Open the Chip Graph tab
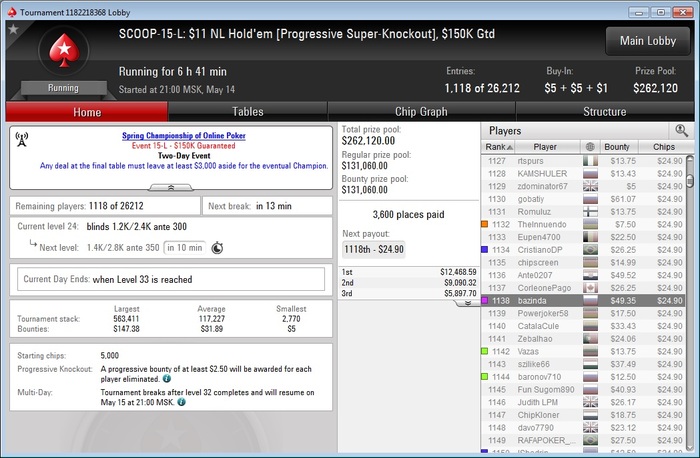Screen dimensions: 700x458 pos(421,112)
